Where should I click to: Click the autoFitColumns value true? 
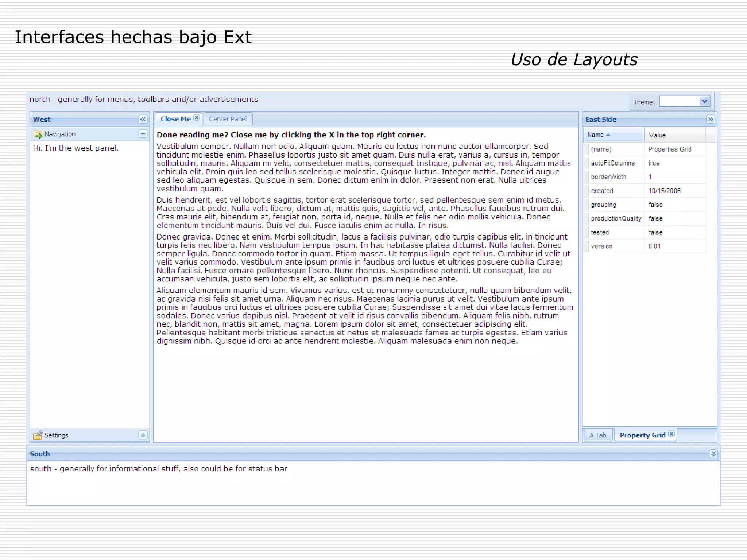[x=654, y=163]
